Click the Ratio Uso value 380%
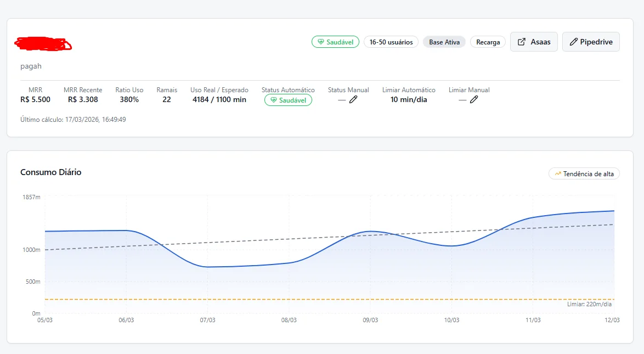This screenshot has height=354, width=644. click(x=129, y=99)
